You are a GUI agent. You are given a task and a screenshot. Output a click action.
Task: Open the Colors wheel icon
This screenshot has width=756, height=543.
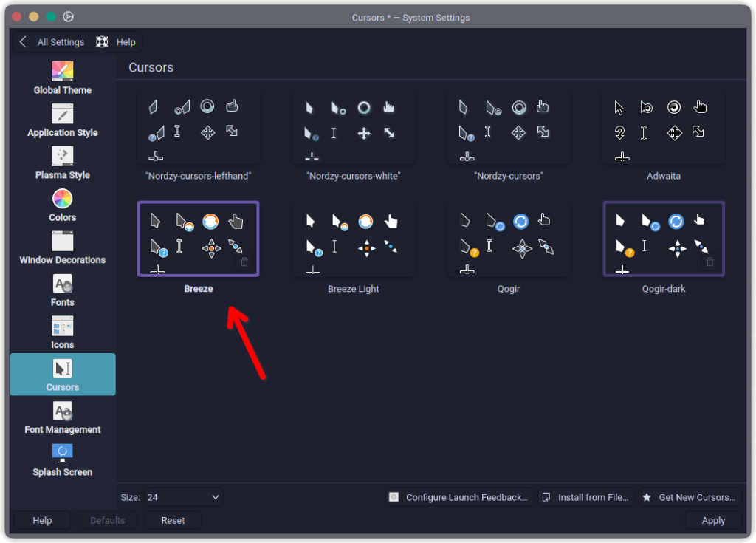62,199
